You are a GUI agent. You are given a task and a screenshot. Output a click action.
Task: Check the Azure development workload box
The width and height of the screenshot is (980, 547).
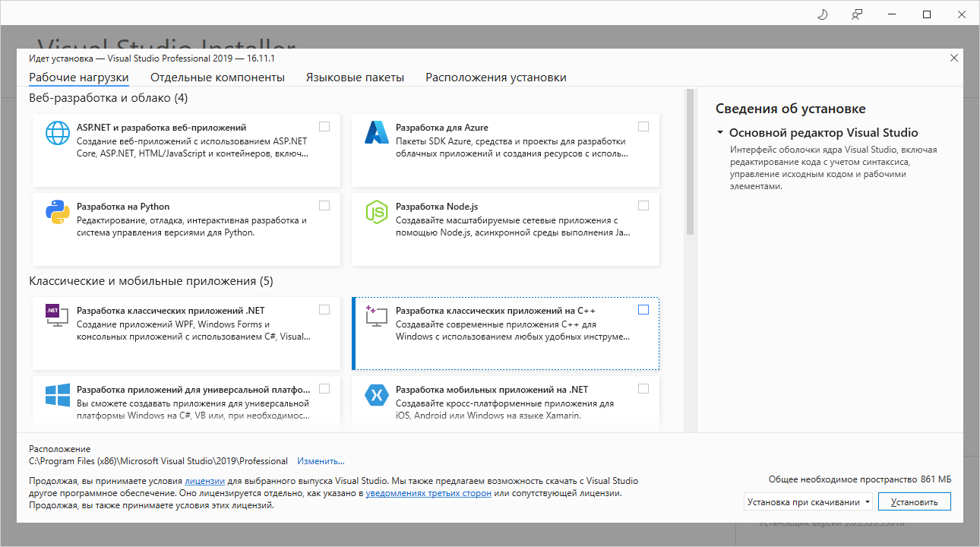click(643, 127)
